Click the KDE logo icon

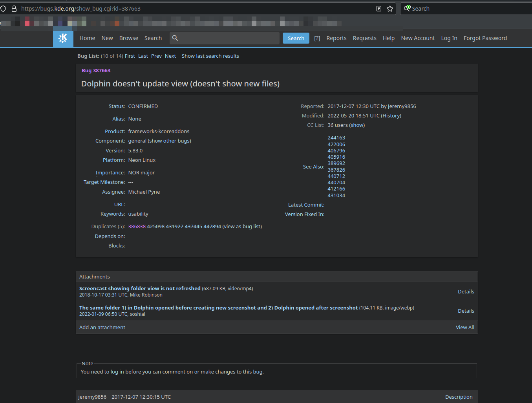(63, 38)
